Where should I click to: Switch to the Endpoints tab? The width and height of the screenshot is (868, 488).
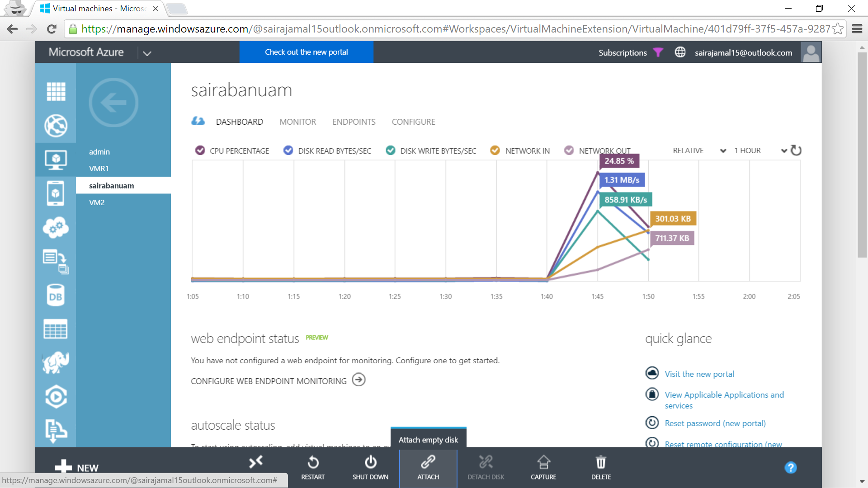click(x=354, y=122)
